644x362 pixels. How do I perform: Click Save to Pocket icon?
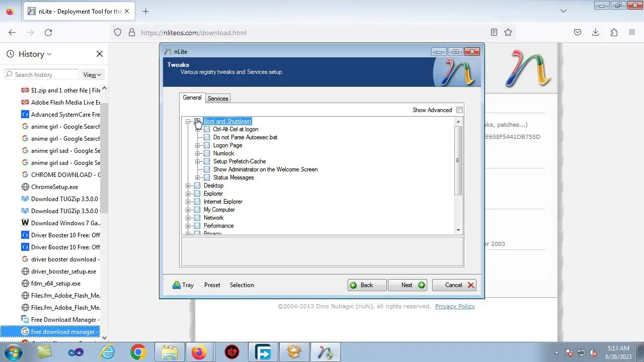pos(578,32)
